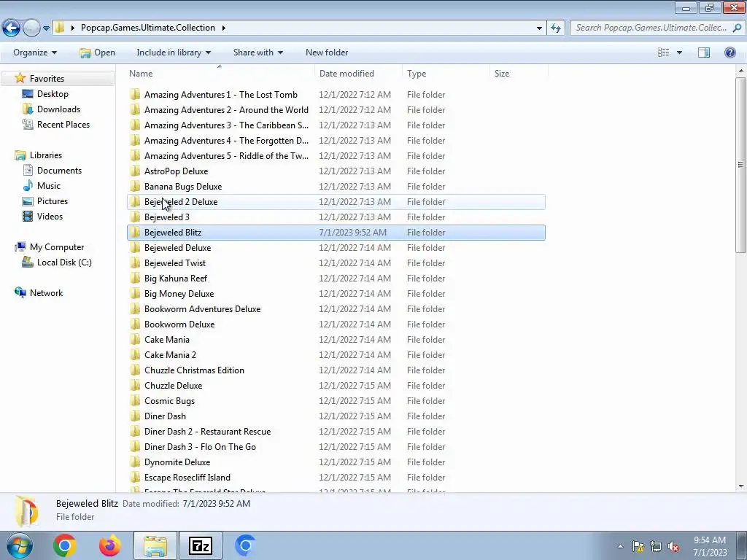
Task: Go back with the Back arrow button
Action: [12, 28]
